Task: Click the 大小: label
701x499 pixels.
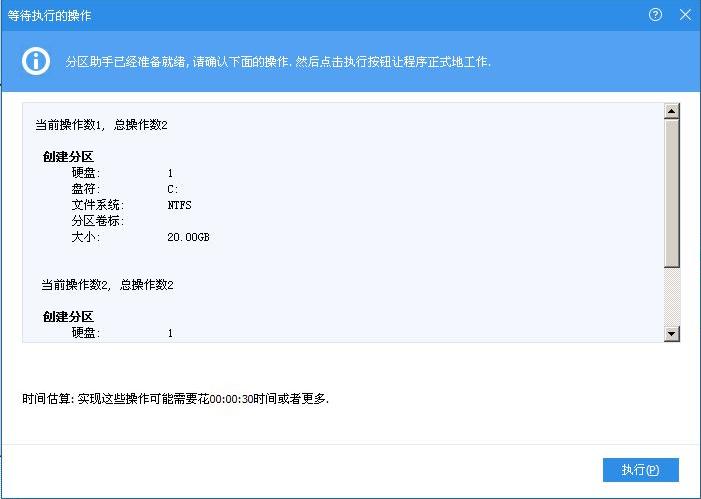Action: tap(86, 237)
